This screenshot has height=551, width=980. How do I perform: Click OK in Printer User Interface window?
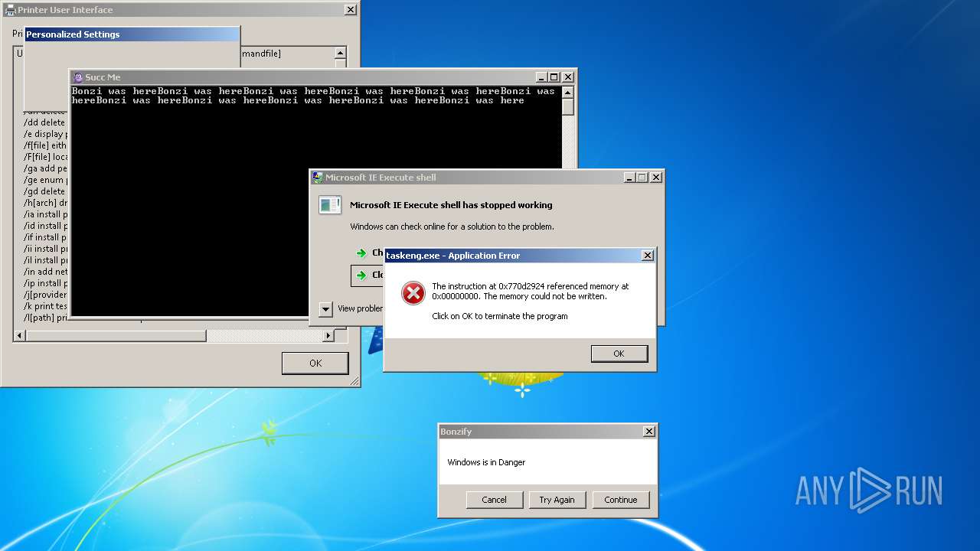(x=315, y=363)
